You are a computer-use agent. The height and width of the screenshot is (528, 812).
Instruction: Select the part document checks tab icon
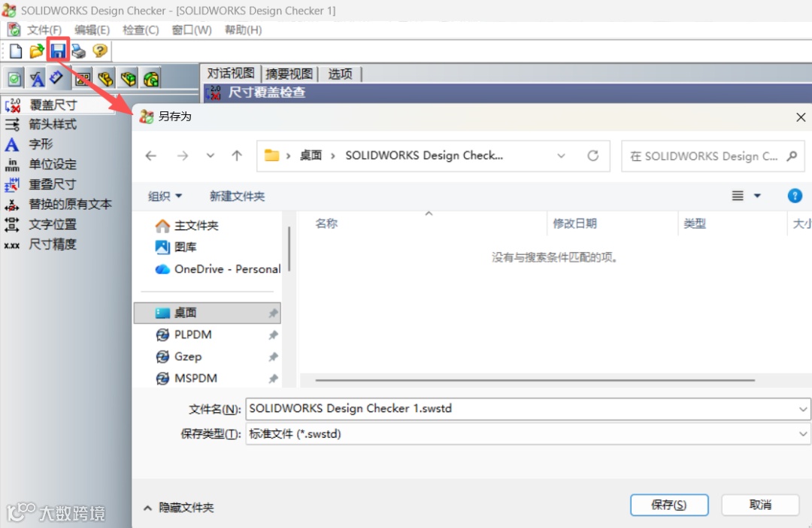[x=106, y=79]
